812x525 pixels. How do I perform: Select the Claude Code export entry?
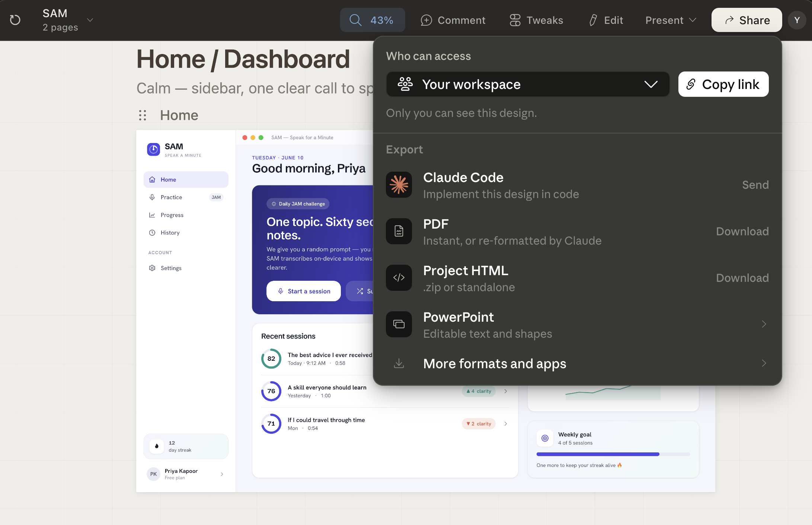(577, 185)
